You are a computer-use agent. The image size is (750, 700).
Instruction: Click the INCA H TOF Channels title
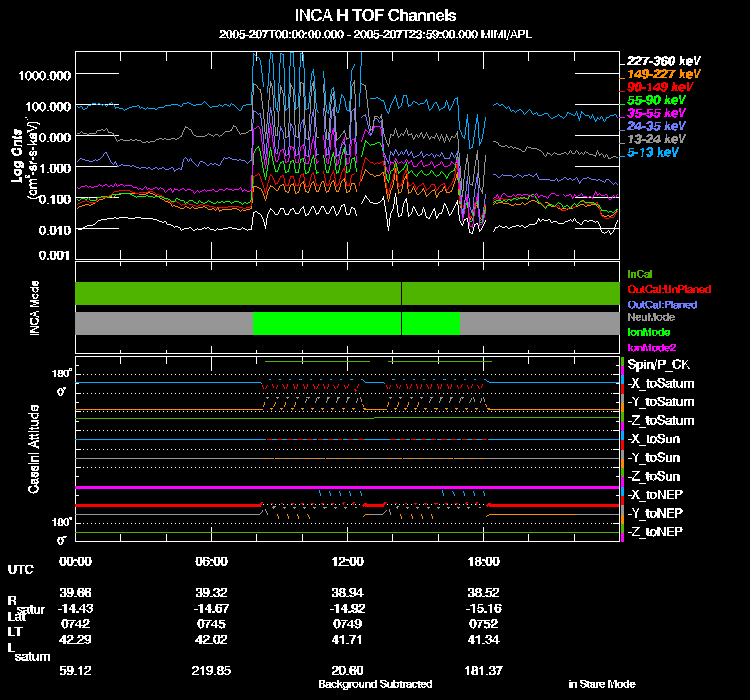[375, 15]
